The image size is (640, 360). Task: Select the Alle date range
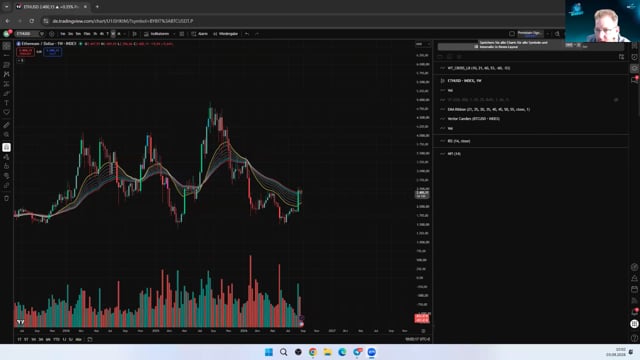[x=78, y=339]
